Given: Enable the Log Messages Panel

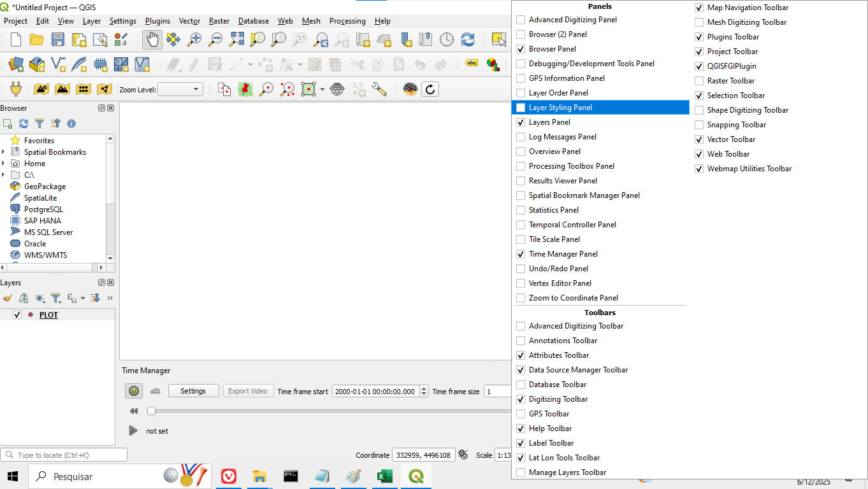Looking at the screenshot, I should click(521, 137).
